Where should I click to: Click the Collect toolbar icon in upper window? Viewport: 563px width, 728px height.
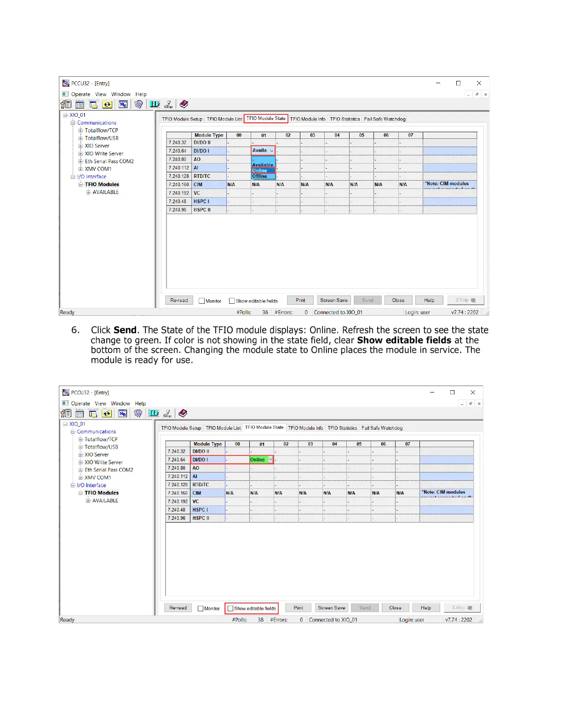[93, 104]
